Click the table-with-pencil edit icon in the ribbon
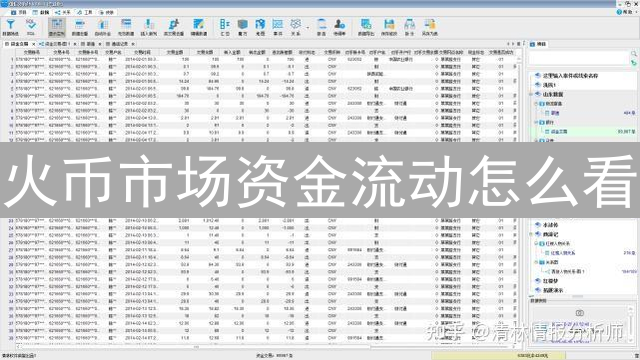The height and width of the screenshot is (360, 640). tap(199, 27)
